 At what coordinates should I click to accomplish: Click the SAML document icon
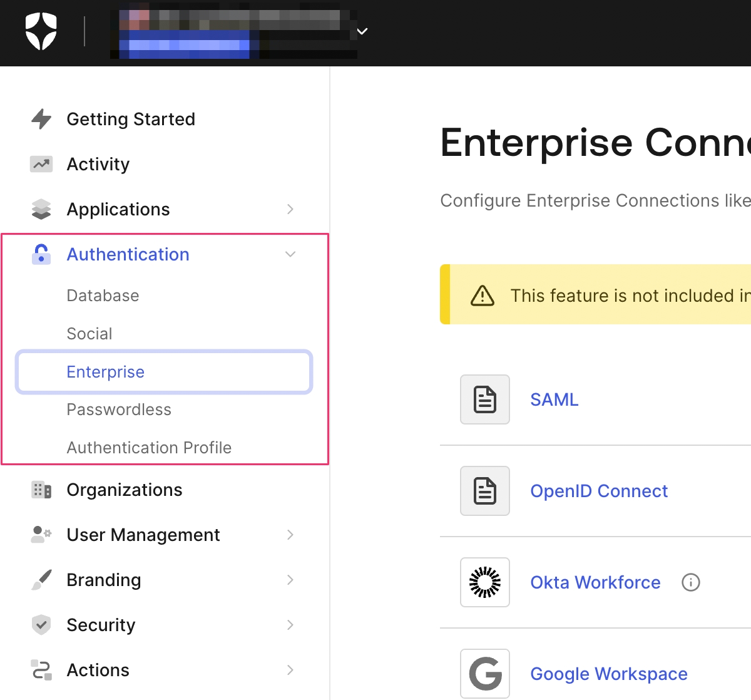485,399
